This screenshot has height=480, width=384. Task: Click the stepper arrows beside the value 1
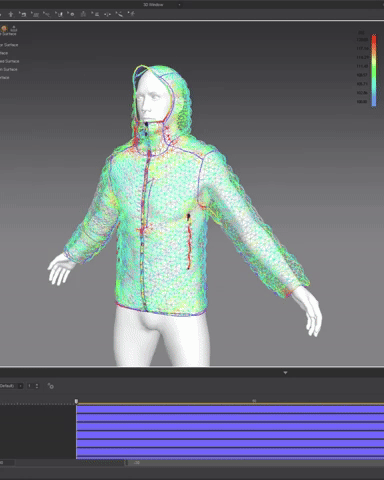[x=37, y=386]
